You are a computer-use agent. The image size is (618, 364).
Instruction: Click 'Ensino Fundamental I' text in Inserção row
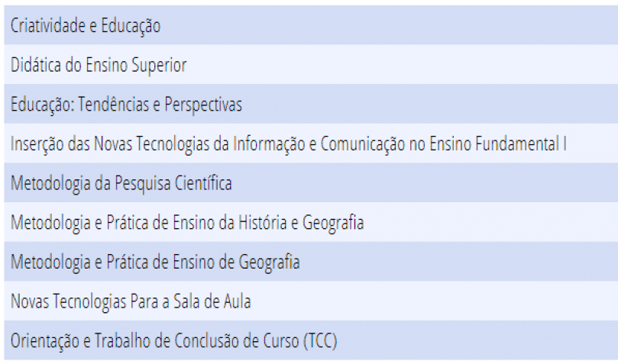coord(498,143)
